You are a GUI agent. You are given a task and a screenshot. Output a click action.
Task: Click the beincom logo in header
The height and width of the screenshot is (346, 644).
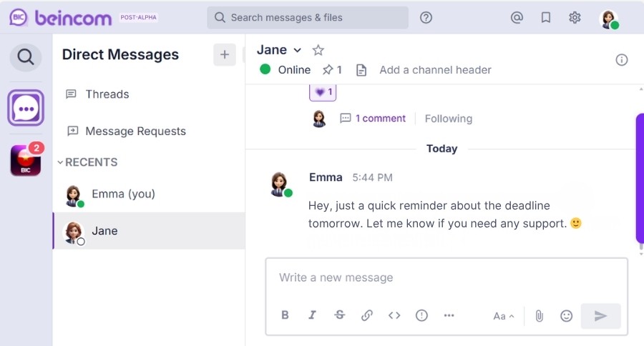61,18
